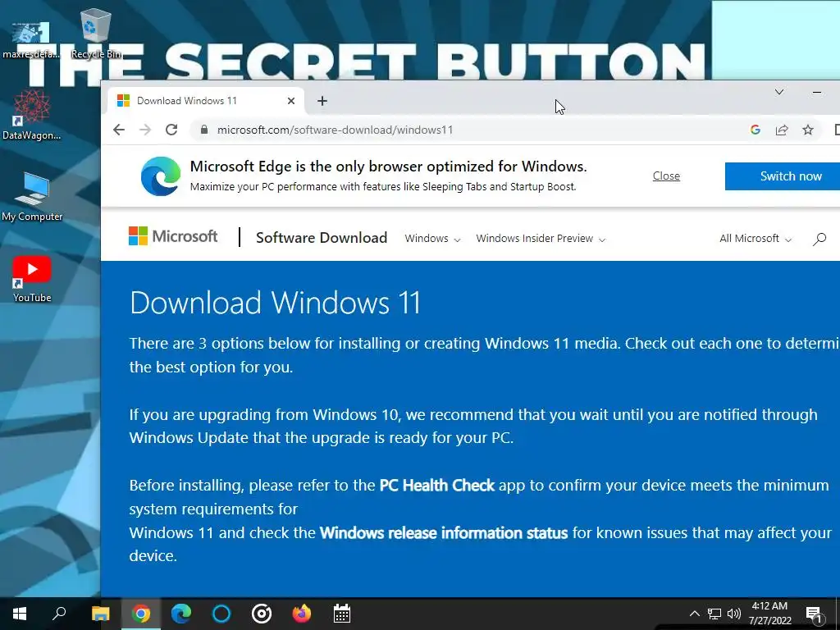Launch Microsoft Edge from the taskbar
The height and width of the screenshot is (630, 840).
point(181,614)
